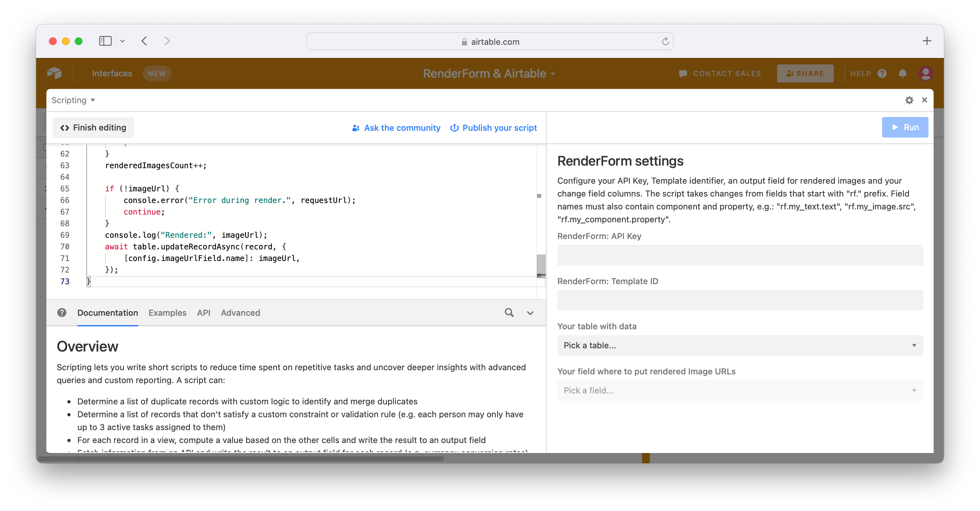Click the RenderForm settings heading

click(x=620, y=160)
